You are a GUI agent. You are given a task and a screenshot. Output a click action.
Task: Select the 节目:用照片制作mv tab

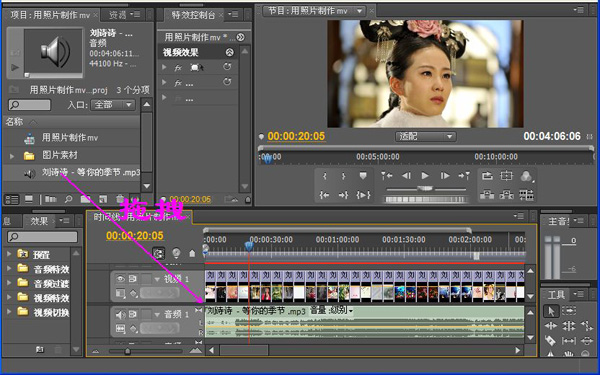click(x=308, y=11)
